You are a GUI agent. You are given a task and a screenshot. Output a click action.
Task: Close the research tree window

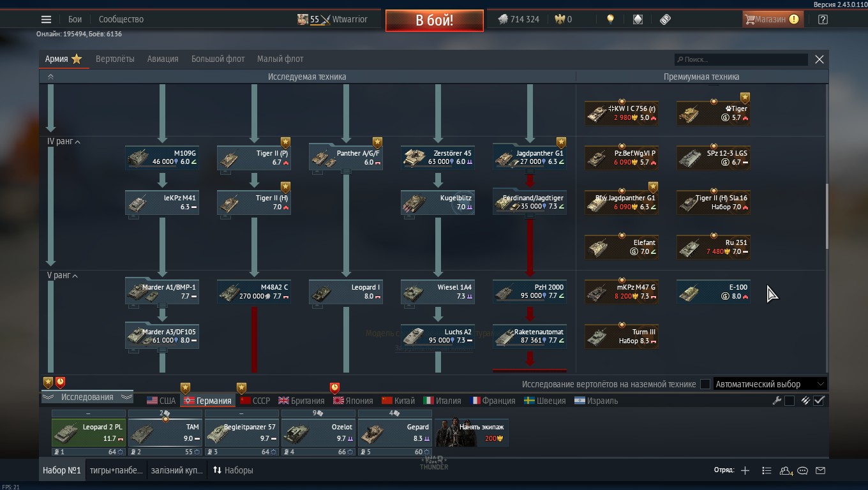coord(819,59)
